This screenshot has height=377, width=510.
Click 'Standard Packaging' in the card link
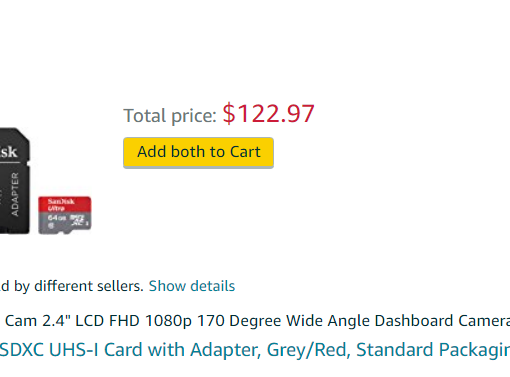point(433,350)
